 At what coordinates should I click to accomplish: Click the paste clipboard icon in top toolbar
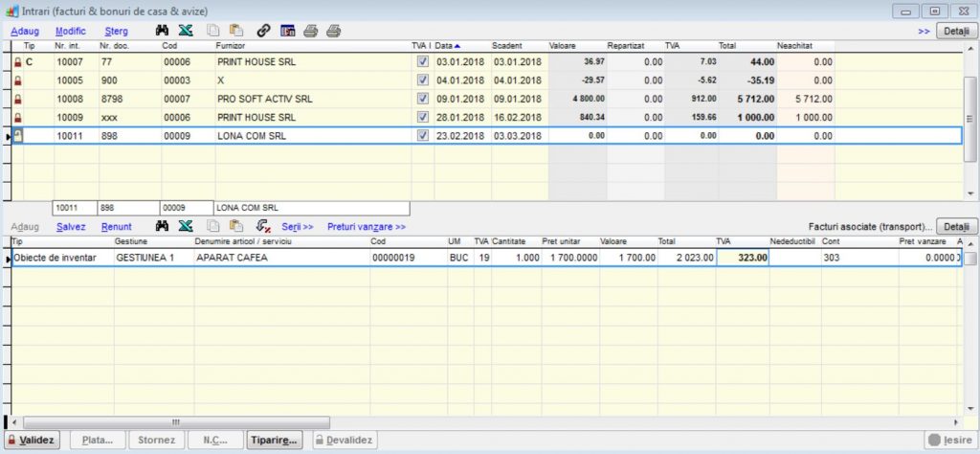[235, 31]
